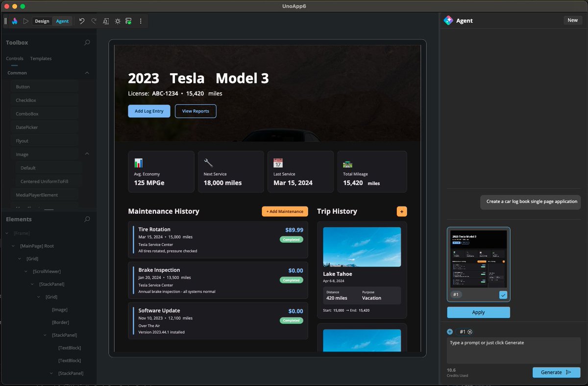Toggle the light/dark theme sun icon
Screen dimensions: 588x386
[118, 21]
